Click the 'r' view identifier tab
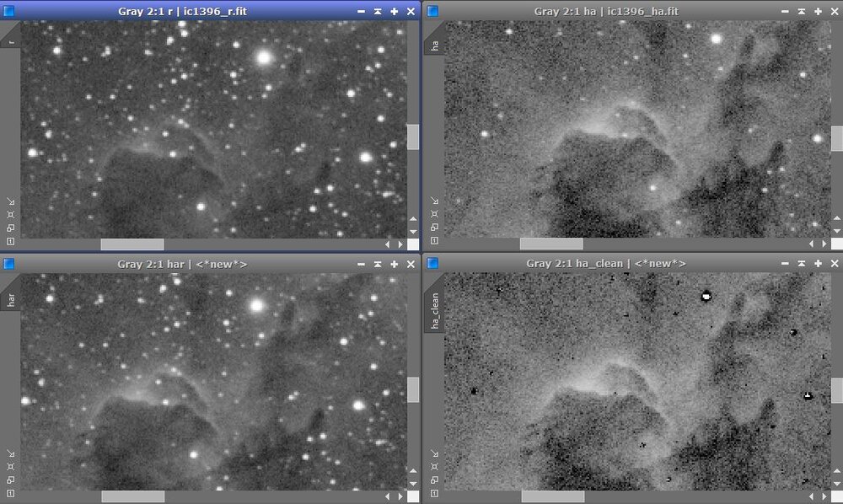Image resolution: width=843 pixels, height=504 pixels. click(11, 39)
